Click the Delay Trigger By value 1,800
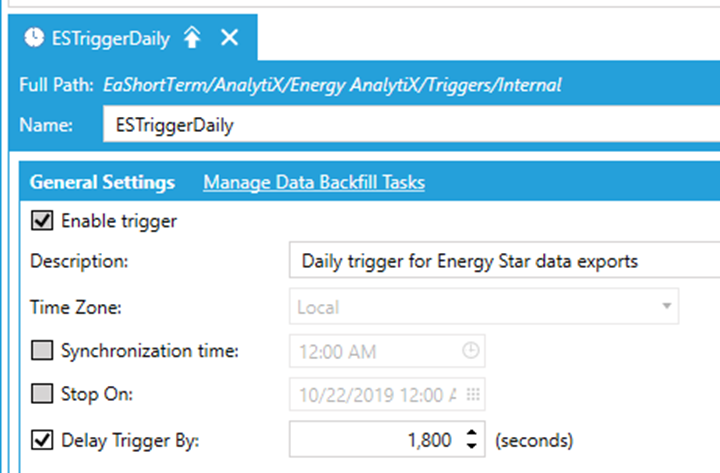The height and width of the screenshot is (473, 720). tap(429, 440)
